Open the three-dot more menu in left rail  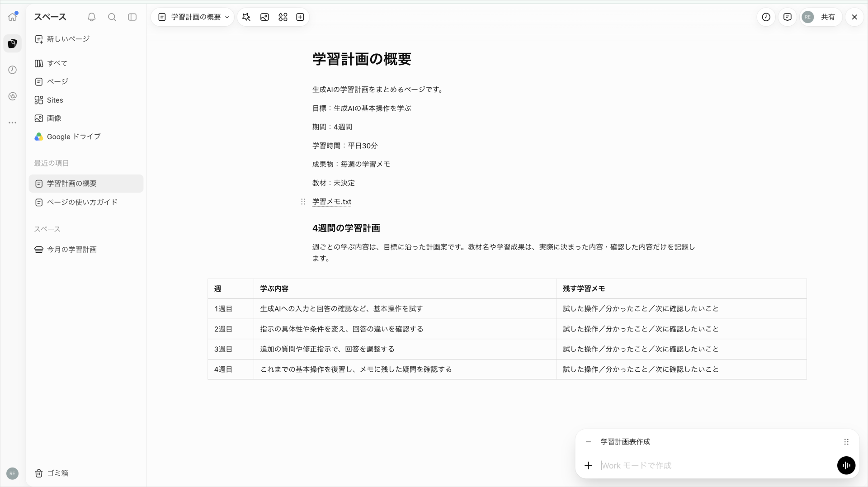click(13, 123)
